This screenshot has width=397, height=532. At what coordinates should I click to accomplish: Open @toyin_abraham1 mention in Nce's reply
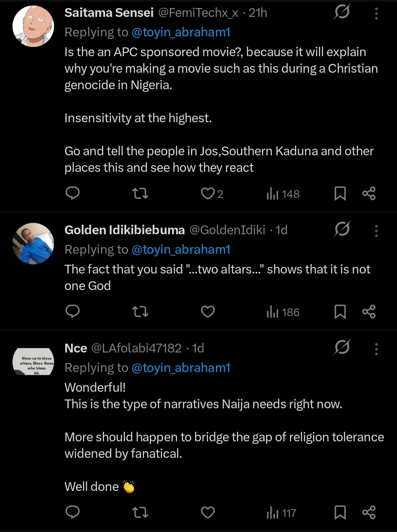181,368
